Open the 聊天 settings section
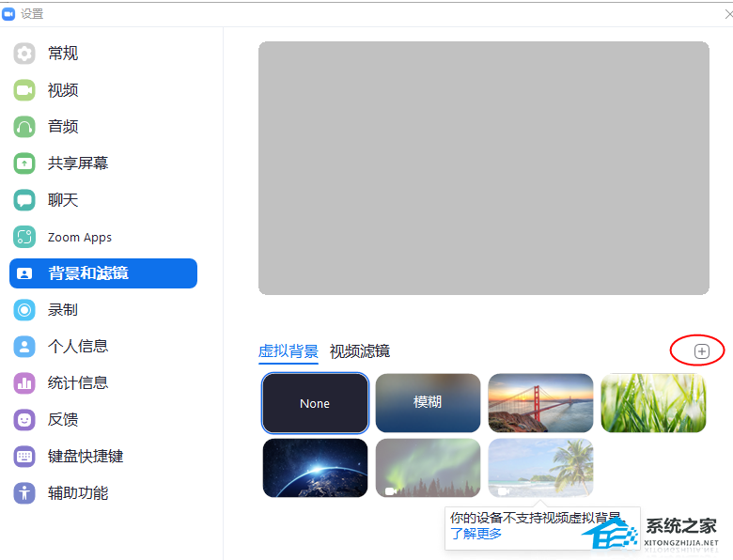 click(102, 200)
